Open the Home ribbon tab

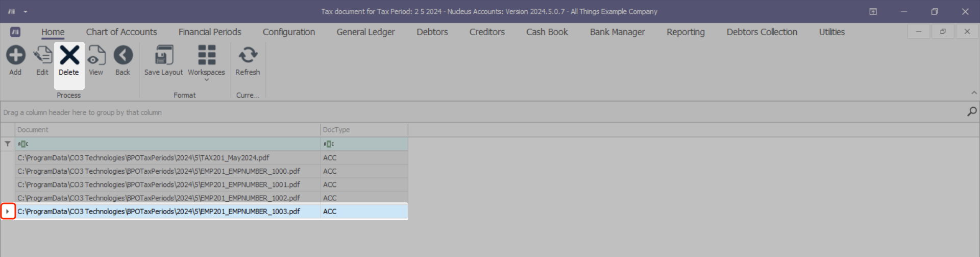[x=53, y=32]
